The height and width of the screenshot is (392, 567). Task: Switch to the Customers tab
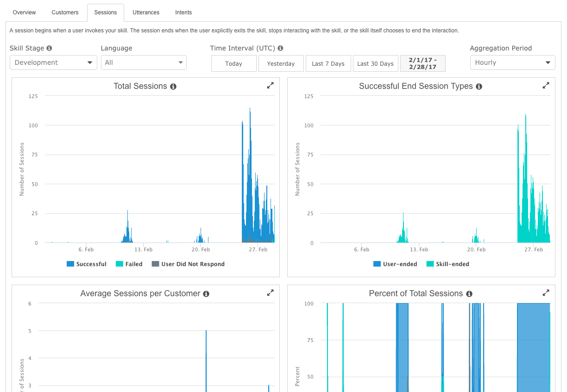[65, 12]
